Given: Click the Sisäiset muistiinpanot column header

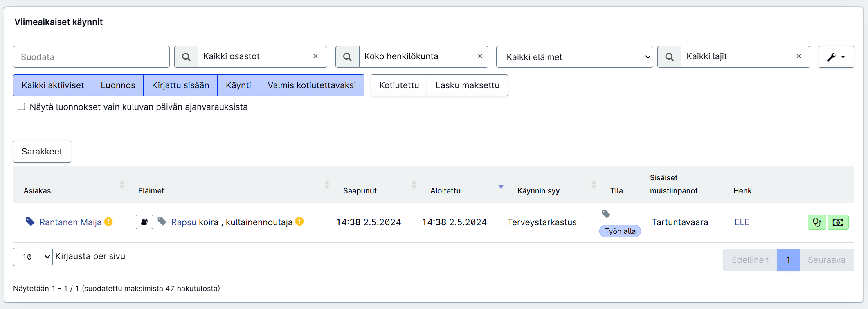Looking at the screenshot, I should click(674, 184).
